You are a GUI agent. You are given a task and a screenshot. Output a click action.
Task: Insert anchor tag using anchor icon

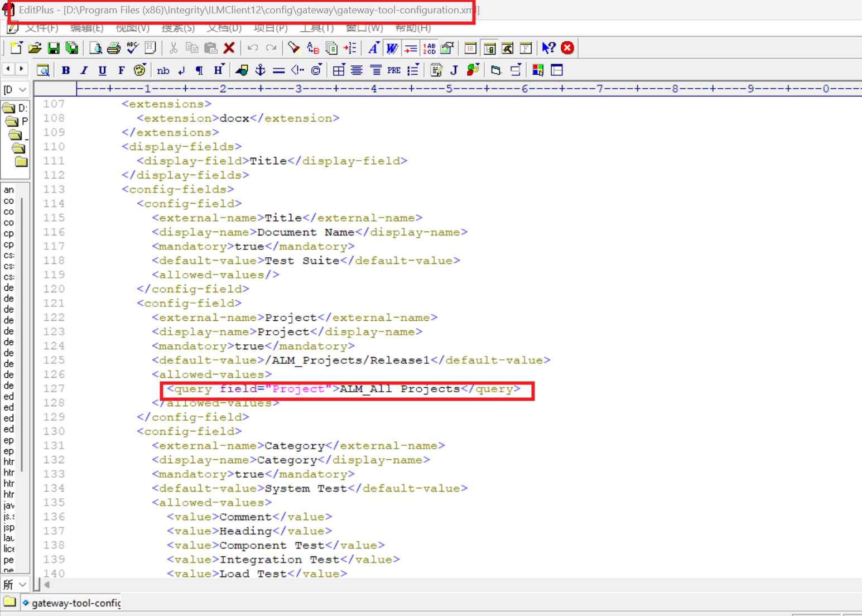(x=260, y=70)
